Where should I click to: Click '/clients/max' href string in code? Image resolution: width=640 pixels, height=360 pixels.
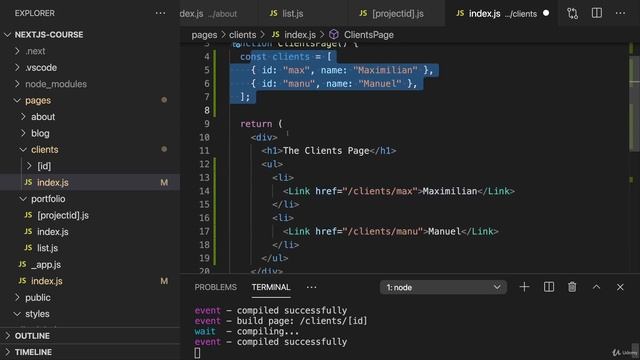(380, 191)
